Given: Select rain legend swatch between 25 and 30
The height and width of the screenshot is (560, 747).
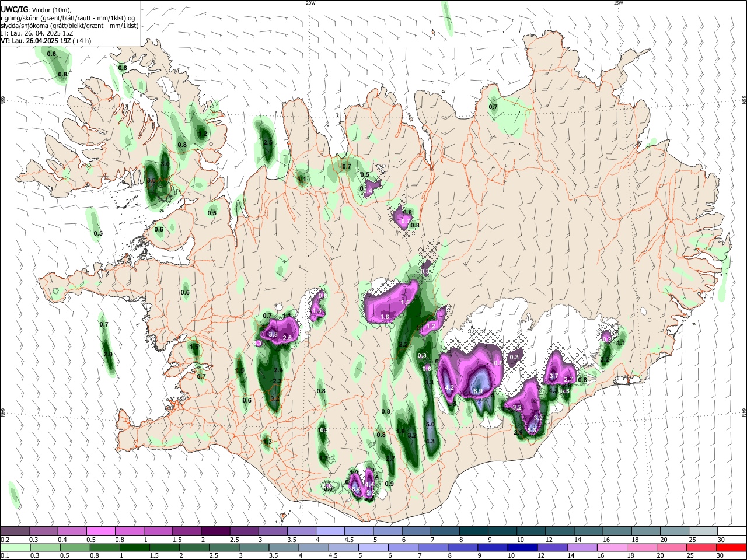Looking at the screenshot, I should [x=701, y=547].
